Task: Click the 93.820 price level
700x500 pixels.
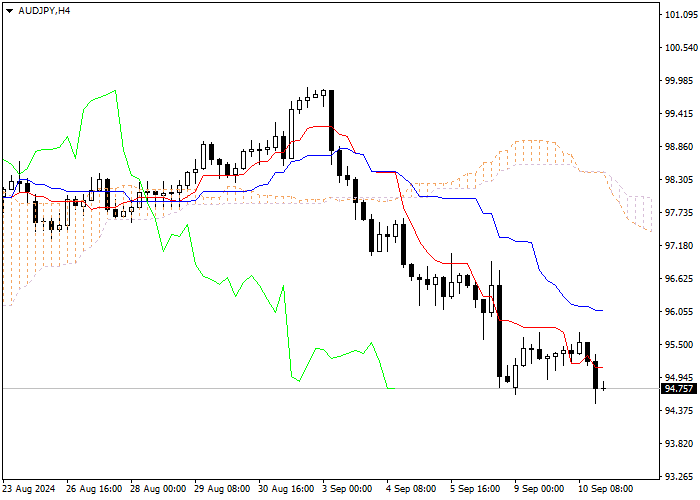Action: (681, 444)
